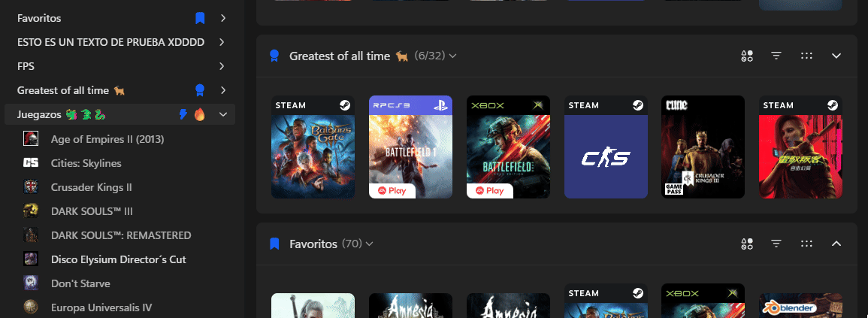
Task: Click the Age of Empires II game icon in sidebar
Action: tap(31, 138)
